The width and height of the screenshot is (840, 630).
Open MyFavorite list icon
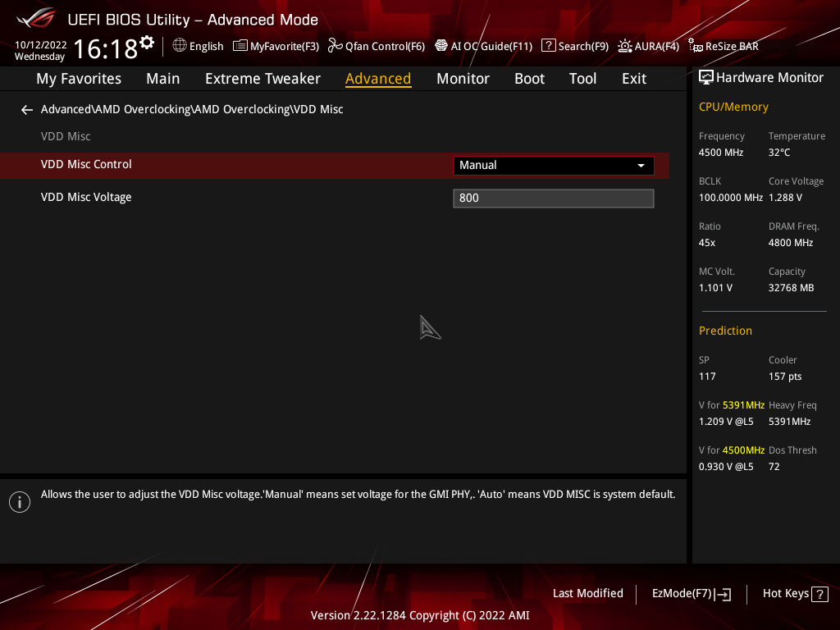(240, 46)
